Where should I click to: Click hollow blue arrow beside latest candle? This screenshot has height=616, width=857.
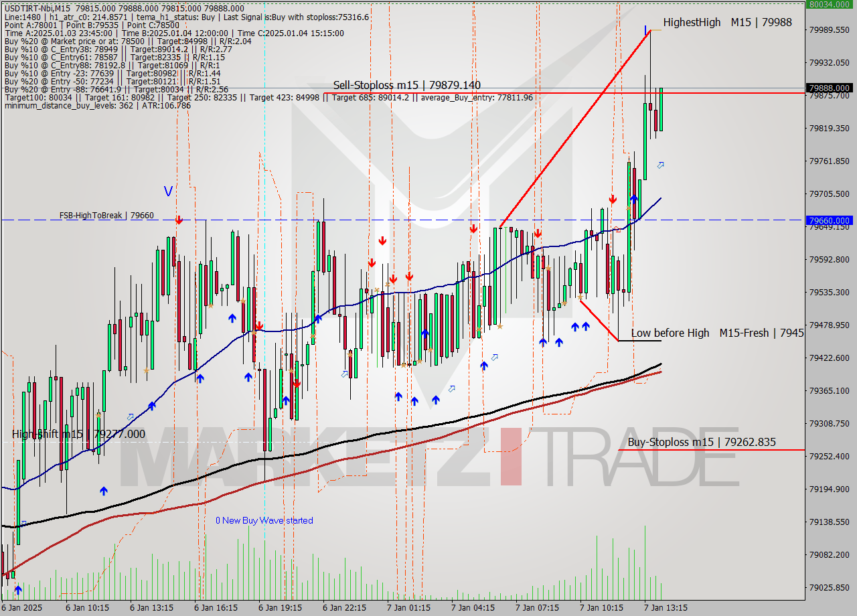pos(661,165)
